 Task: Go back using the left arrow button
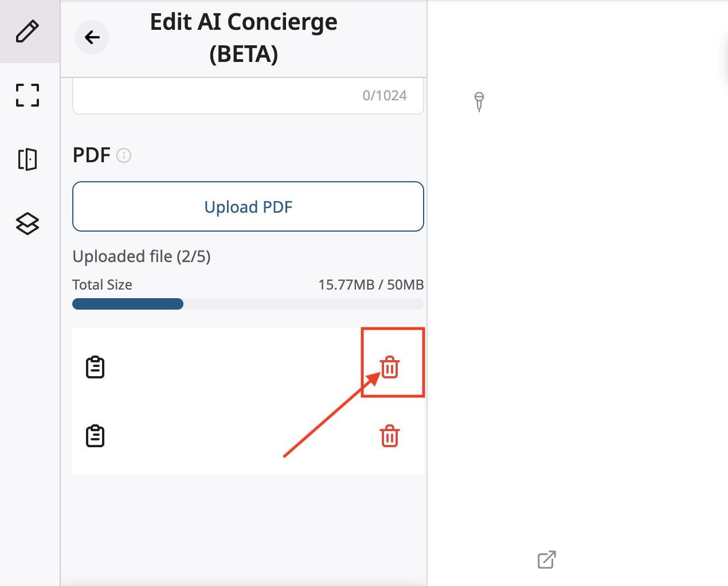click(x=92, y=37)
